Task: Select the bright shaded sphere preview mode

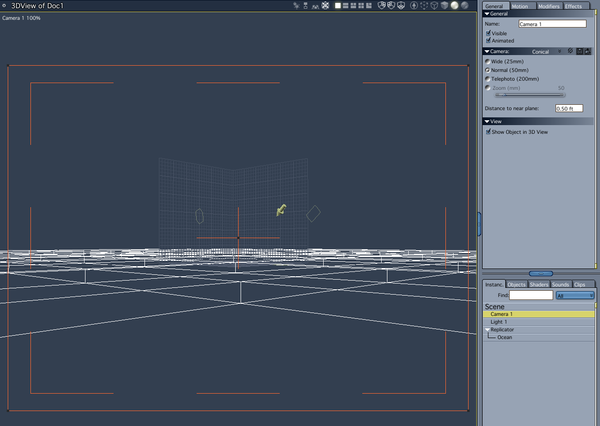Action: coord(454,5)
